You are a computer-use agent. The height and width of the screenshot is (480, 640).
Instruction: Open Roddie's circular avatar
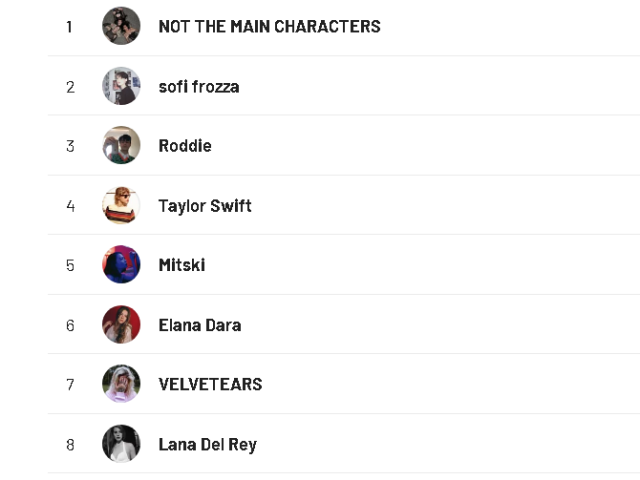pyautogui.click(x=121, y=145)
